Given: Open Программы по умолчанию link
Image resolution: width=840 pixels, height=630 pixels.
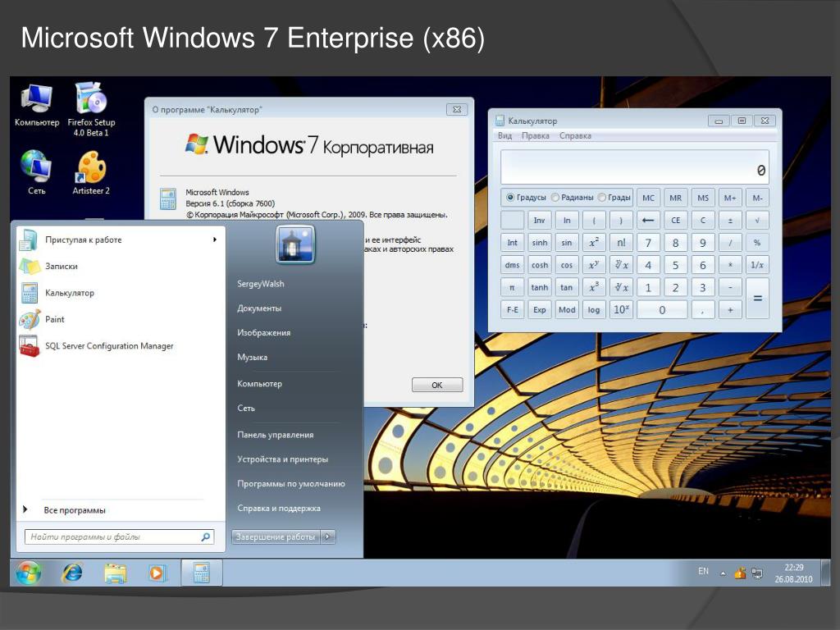Looking at the screenshot, I should click(x=291, y=483).
